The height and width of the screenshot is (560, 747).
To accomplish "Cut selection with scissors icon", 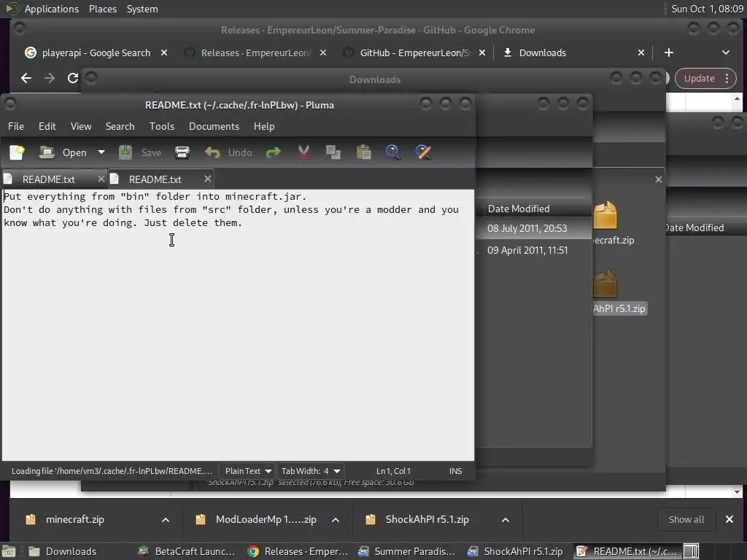I will point(303,152).
